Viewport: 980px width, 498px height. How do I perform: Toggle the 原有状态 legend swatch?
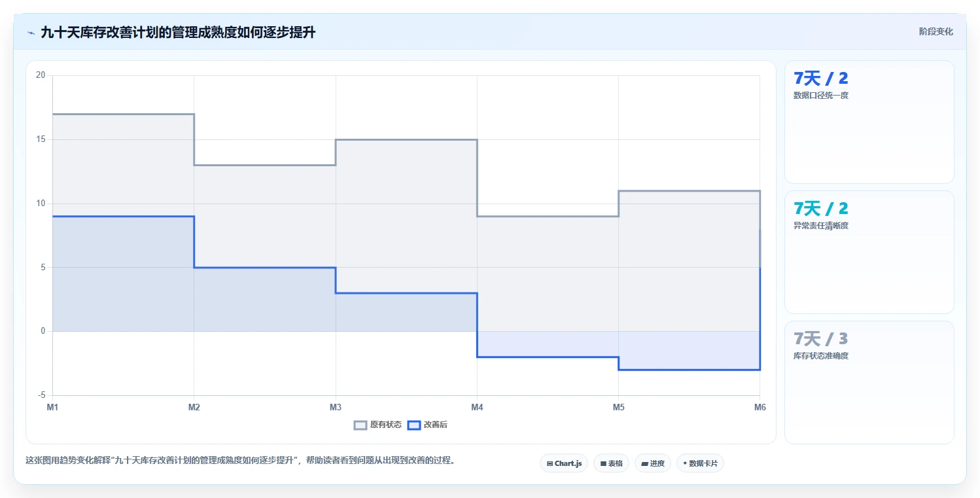360,425
